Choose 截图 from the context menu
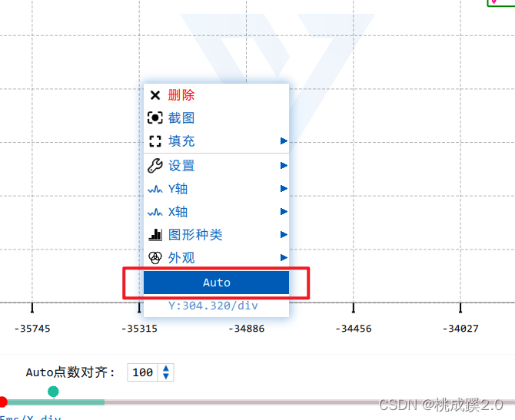The image size is (515, 420). pyautogui.click(x=216, y=117)
